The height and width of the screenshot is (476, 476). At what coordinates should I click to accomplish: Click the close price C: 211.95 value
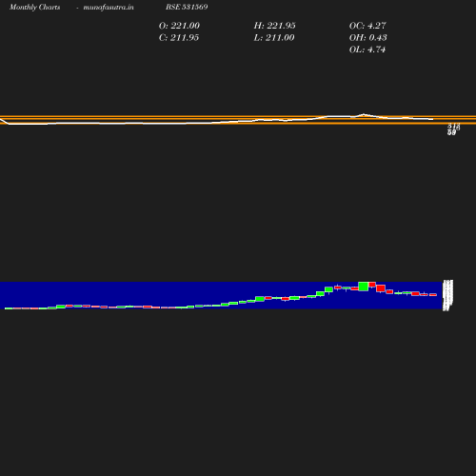pos(179,38)
